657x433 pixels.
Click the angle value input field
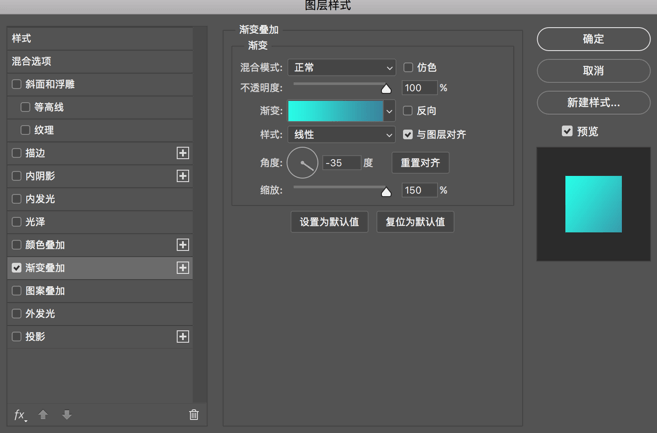point(341,163)
